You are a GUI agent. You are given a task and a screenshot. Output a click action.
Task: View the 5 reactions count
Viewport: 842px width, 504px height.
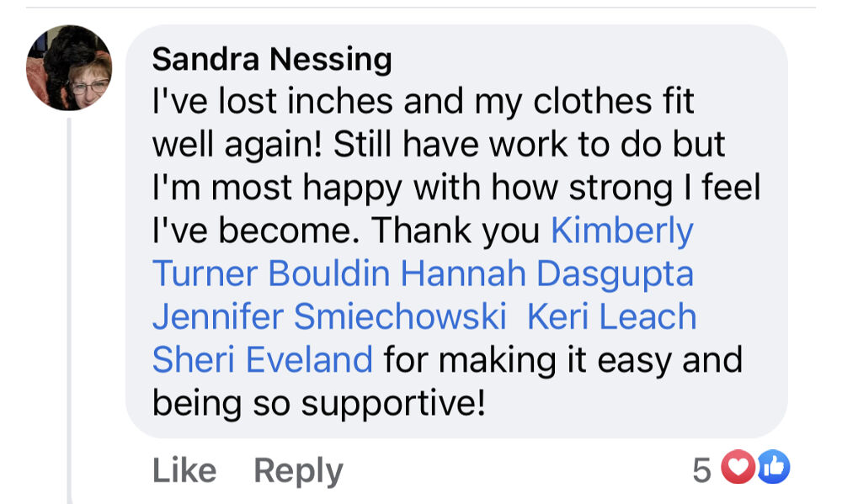701,470
